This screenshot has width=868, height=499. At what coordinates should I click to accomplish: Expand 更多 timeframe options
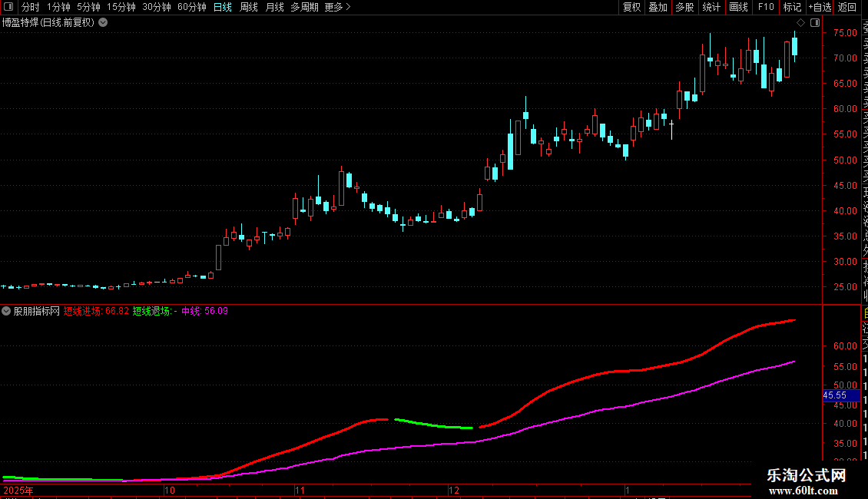[338, 7]
